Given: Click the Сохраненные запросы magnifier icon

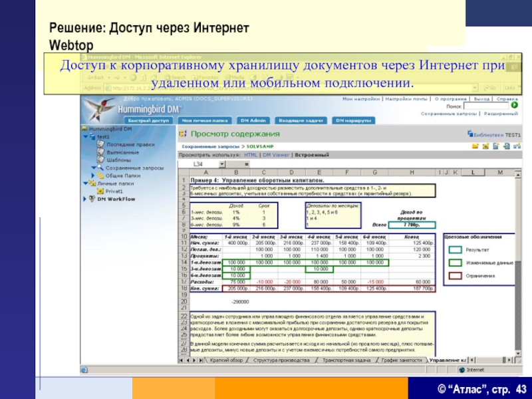Looking at the screenshot, I should [x=100, y=168].
